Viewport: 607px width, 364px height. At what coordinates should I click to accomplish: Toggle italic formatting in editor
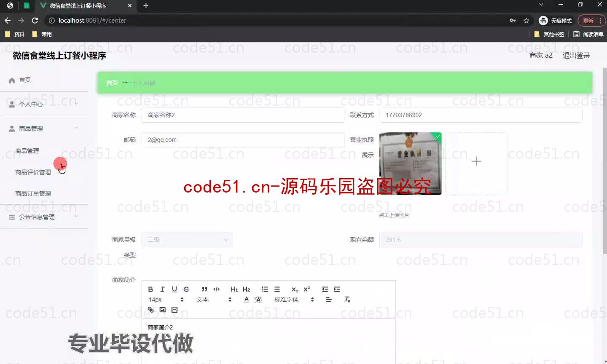[162, 289]
